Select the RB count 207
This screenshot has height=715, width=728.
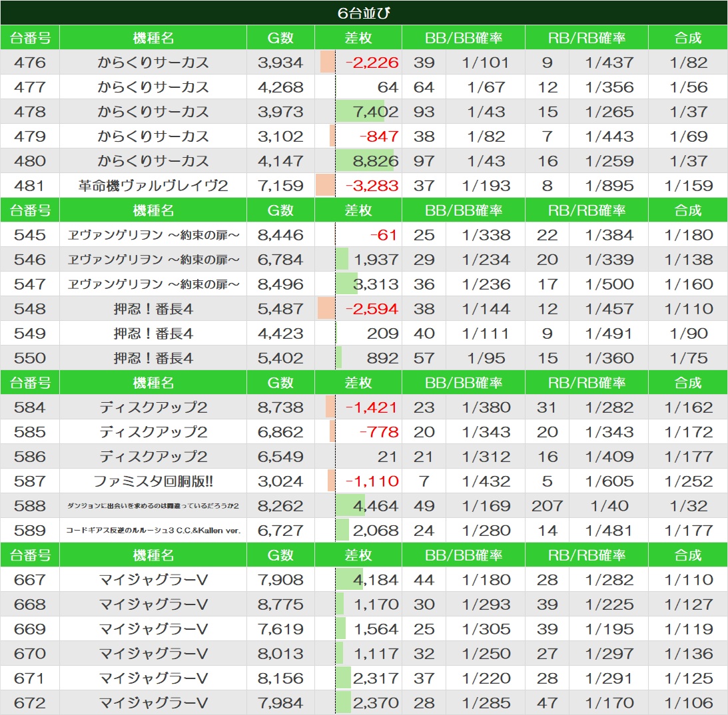[x=547, y=505]
